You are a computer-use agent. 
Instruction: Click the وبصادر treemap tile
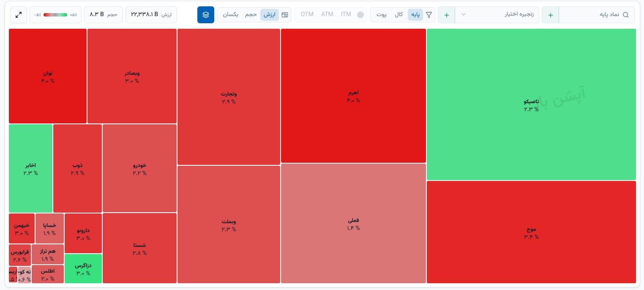[x=132, y=76]
